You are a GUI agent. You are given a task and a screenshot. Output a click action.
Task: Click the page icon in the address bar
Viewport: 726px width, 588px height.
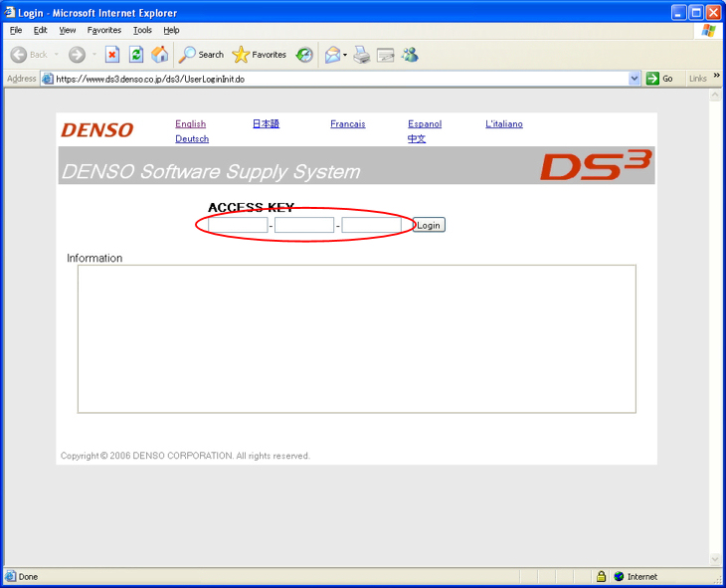[x=47, y=79]
